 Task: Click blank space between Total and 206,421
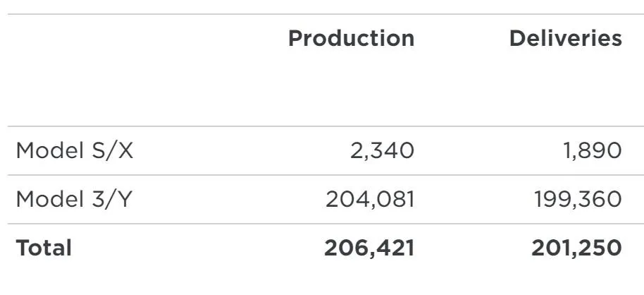(197, 248)
